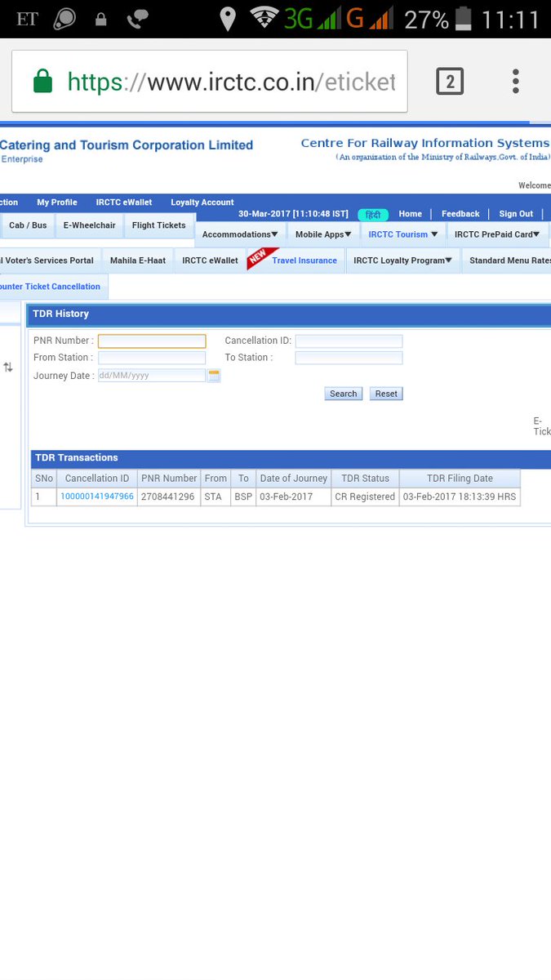Expand IRCTC PrePaid Card dropdown

pos(497,234)
